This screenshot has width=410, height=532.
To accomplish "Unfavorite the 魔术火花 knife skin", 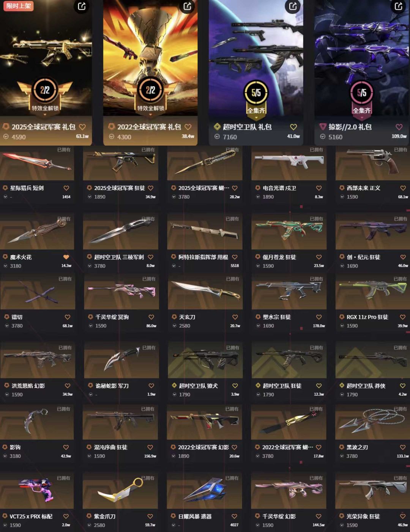I will point(66,257).
